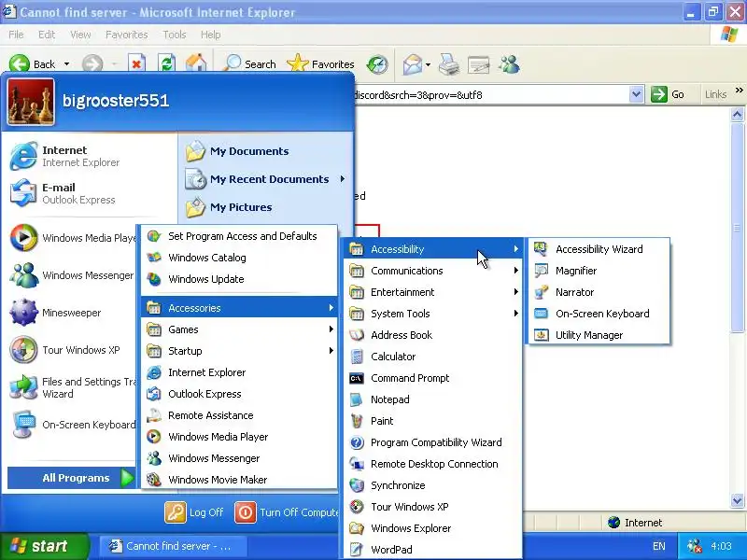Click the Go button in IE

pos(667,94)
